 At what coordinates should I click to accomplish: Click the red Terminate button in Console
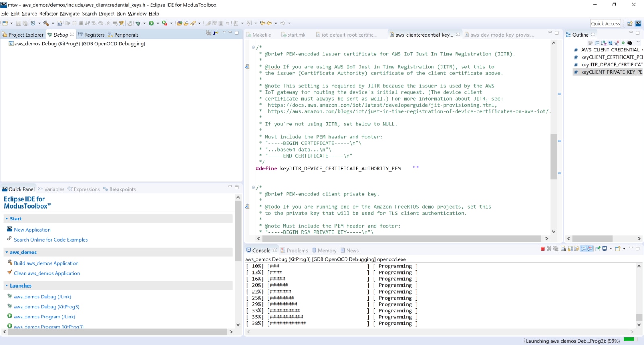click(543, 249)
